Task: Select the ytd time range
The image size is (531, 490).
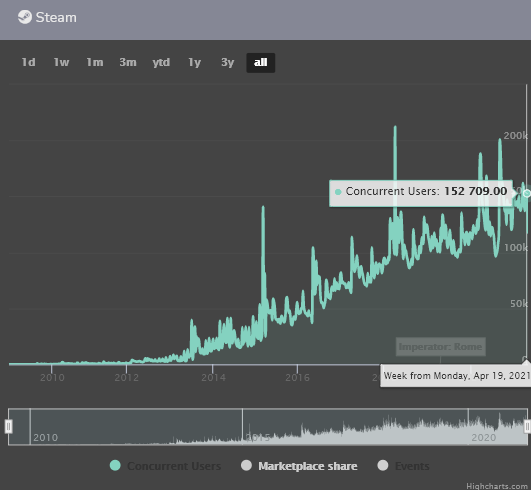Action: [x=161, y=62]
